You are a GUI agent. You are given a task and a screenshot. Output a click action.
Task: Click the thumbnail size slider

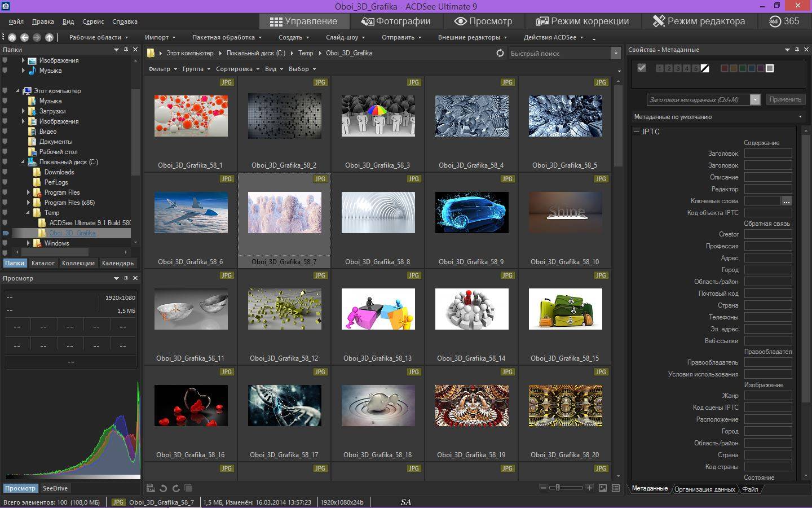click(x=566, y=488)
